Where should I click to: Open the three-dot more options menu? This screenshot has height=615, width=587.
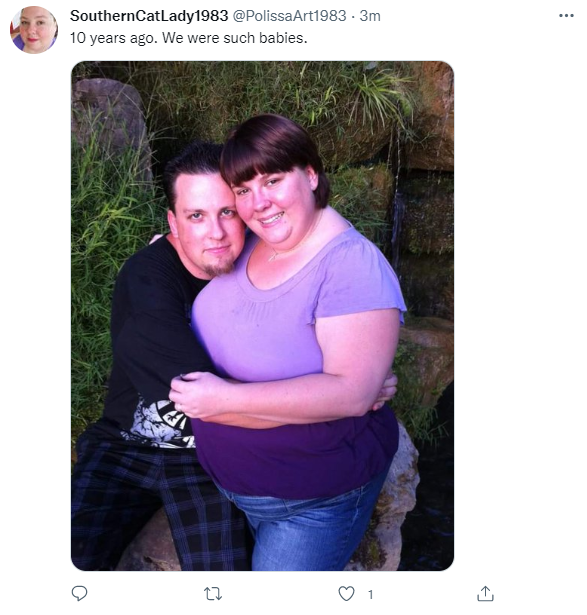point(566,16)
